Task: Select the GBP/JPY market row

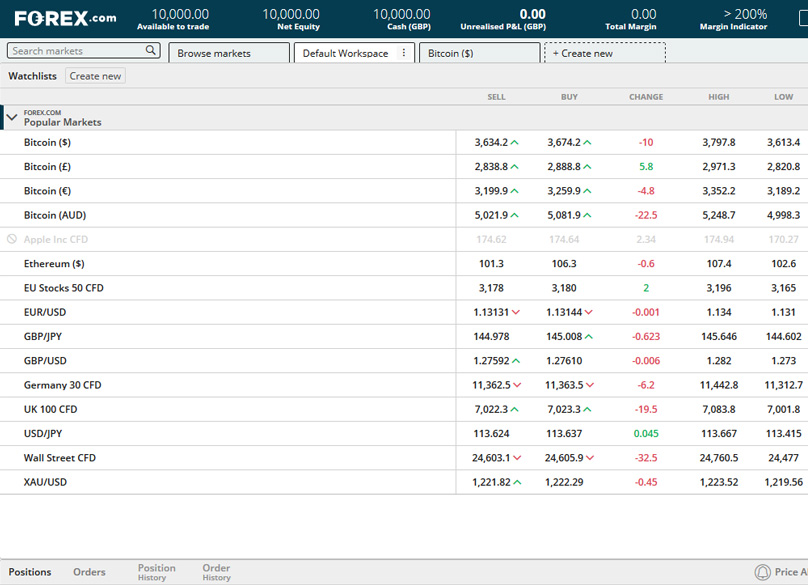Action: point(404,336)
